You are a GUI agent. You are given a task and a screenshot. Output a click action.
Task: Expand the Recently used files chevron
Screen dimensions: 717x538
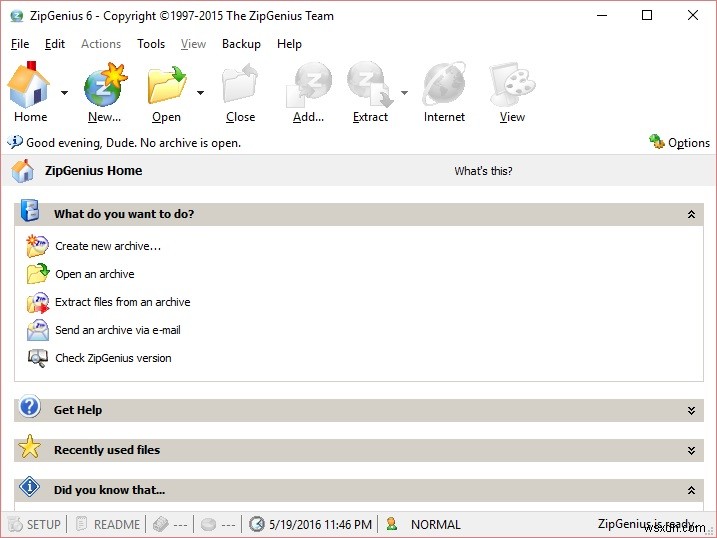tap(691, 451)
